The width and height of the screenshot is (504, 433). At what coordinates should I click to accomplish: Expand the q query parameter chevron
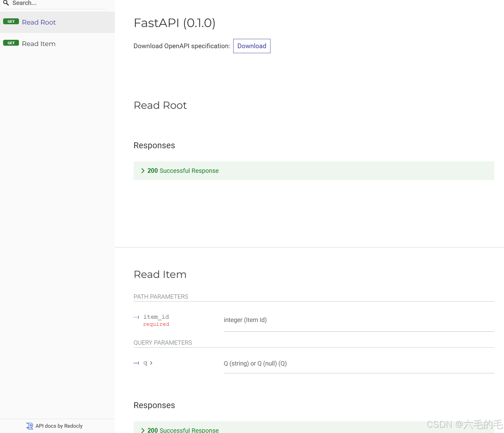[151, 363]
